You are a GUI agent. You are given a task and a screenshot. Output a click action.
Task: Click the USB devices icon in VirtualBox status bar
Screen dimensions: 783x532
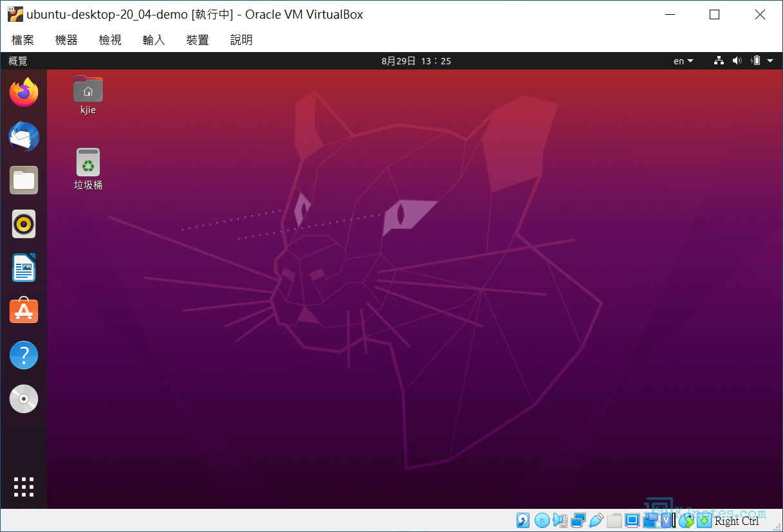tap(596, 520)
